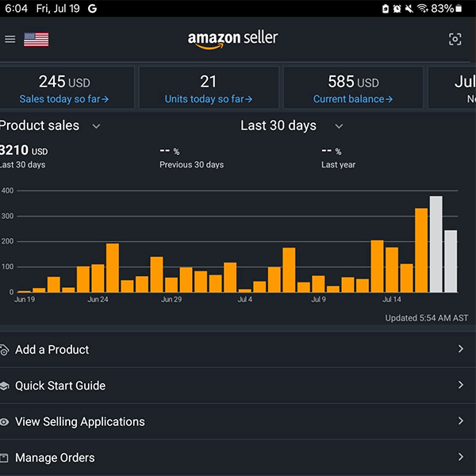Image resolution: width=476 pixels, height=476 pixels.
Task: Open the Product sales metric dropdown
Action: tap(96, 126)
